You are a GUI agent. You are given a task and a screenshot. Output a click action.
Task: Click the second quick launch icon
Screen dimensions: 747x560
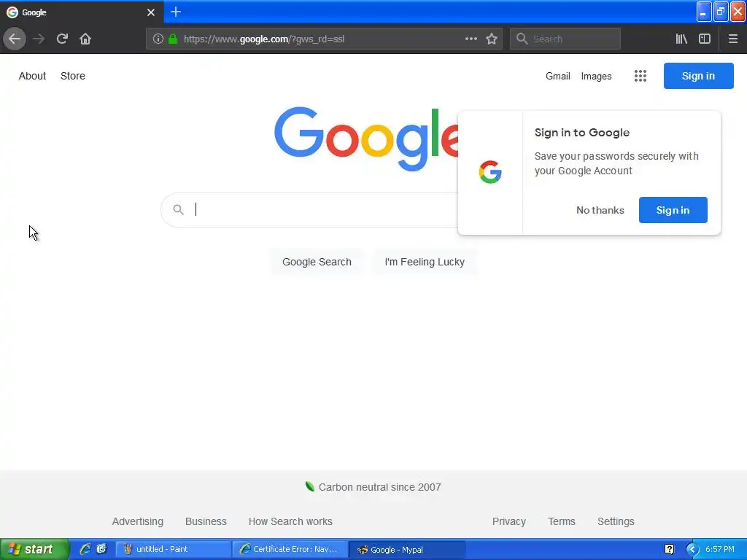click(101, 549)
